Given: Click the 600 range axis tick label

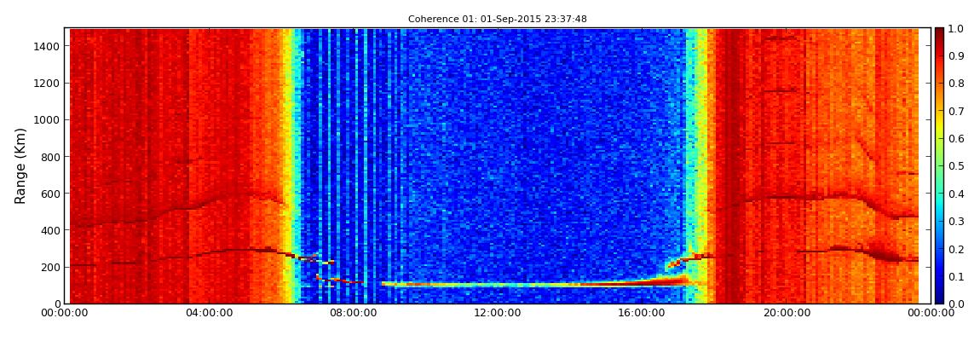Looking at the screenshot, I should [x=51, y=194].
